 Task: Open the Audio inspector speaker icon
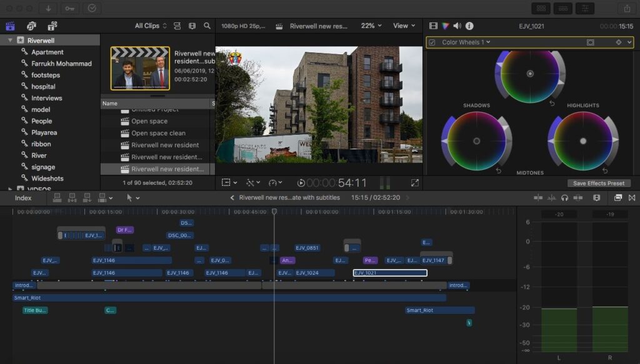pos(457,26)
